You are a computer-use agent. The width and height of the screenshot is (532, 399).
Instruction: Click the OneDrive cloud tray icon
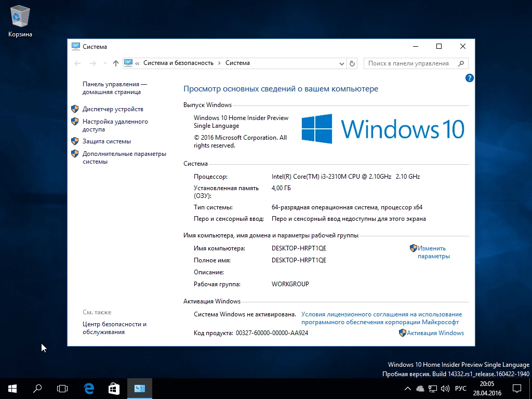pos(420,389)
